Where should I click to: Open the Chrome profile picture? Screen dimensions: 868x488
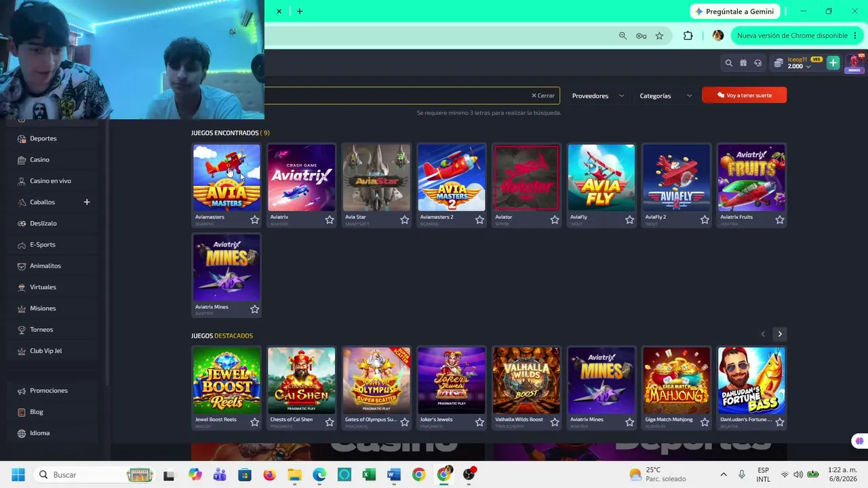pyautogui.click(x=718, y=36)
